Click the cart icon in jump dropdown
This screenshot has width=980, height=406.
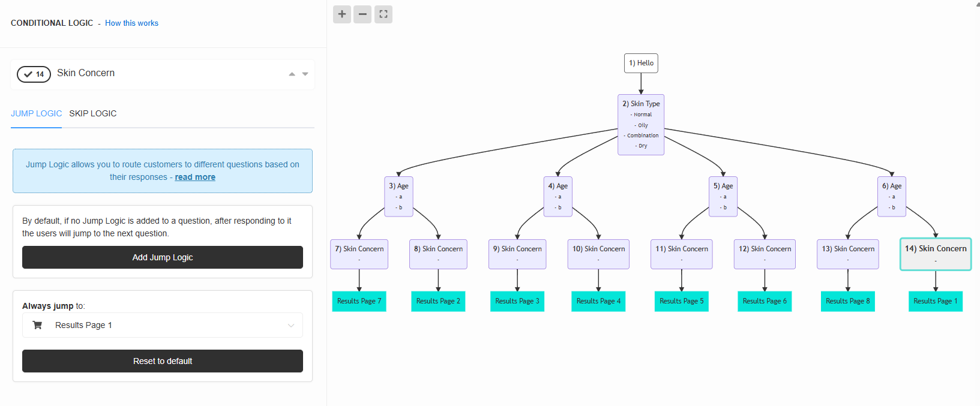click(x=37, y=325)
